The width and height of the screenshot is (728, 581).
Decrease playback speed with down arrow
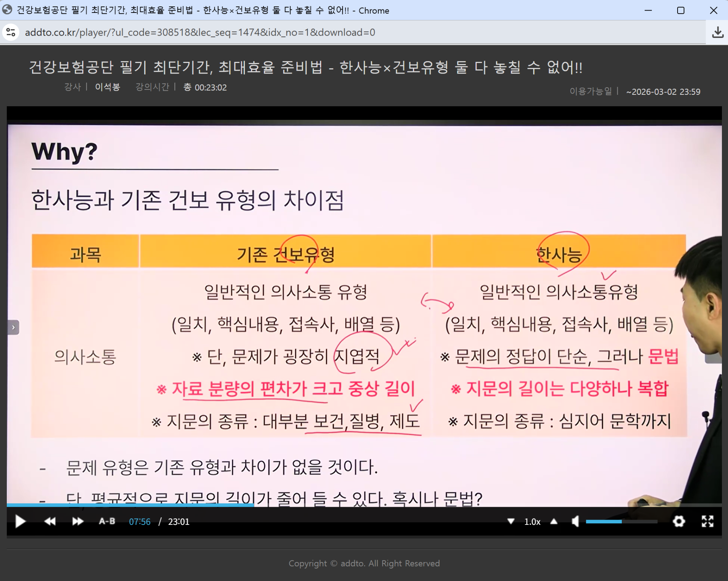pyautogui.click(x=511, y=521)
